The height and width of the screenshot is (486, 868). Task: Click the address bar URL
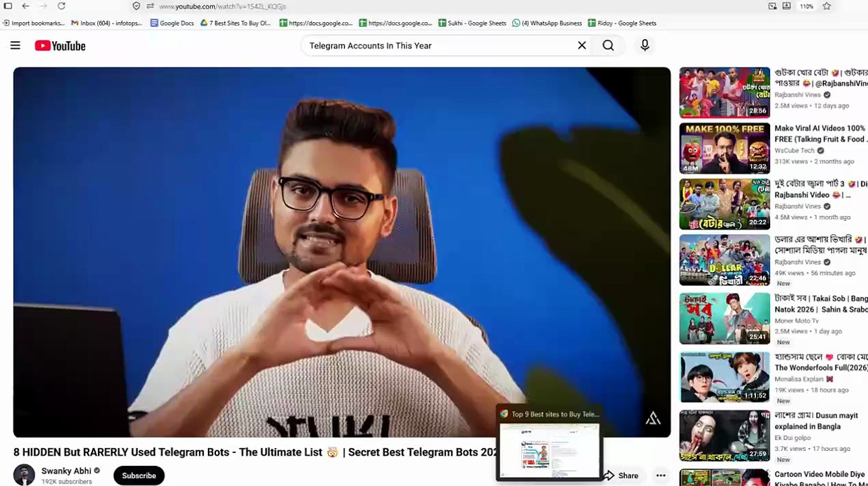pos(223,6)
